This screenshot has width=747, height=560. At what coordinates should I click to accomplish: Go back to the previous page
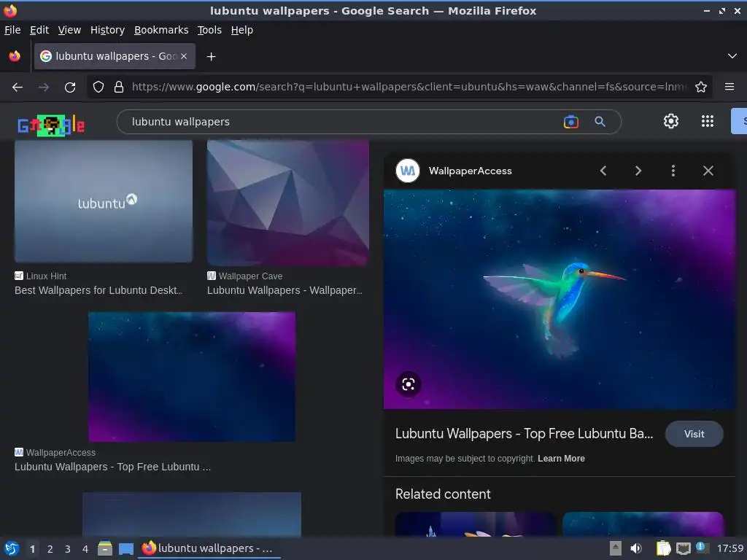click(x=18, y=87)
